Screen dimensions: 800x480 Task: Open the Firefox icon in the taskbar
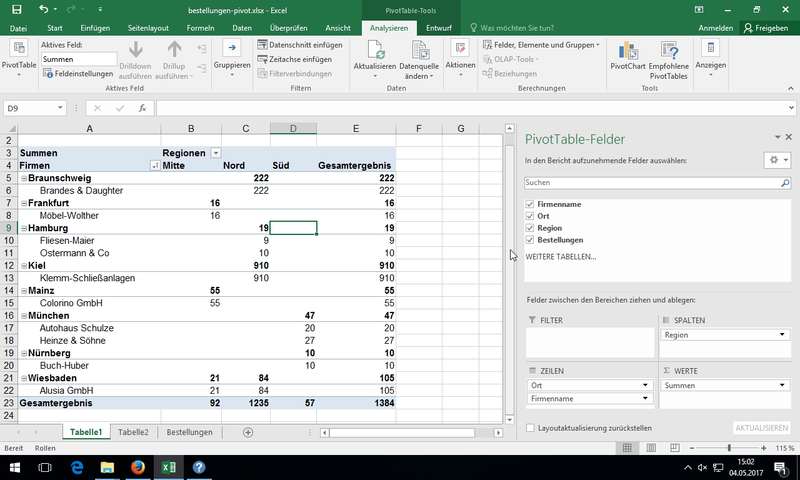[138, 467]
